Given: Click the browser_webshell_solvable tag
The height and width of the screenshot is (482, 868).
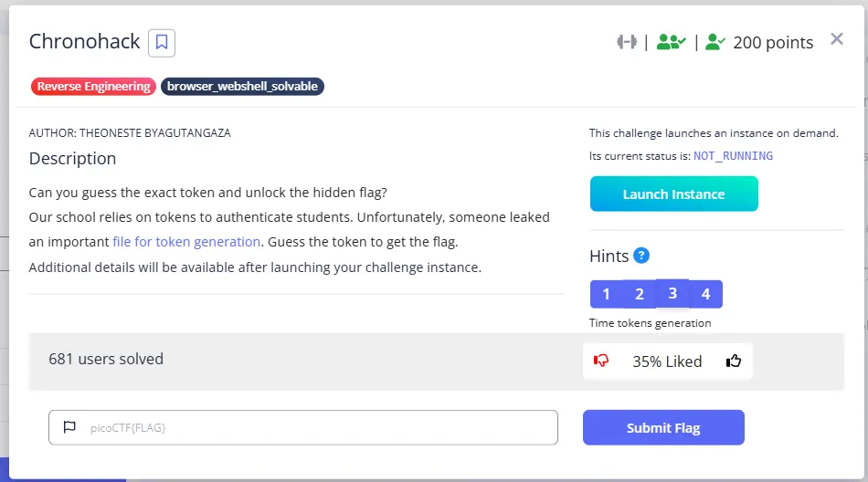Looking at the screenshot, I should 242,87.
